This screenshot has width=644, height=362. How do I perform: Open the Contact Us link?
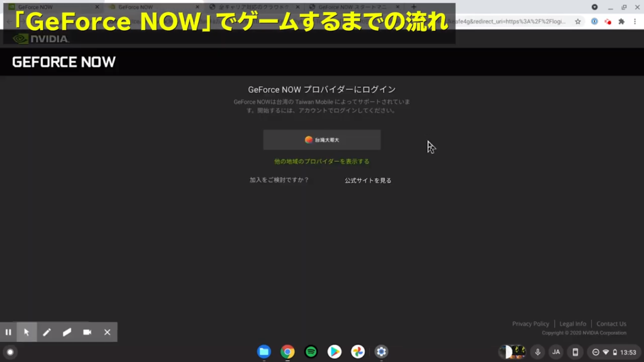[x=611, y=324]
